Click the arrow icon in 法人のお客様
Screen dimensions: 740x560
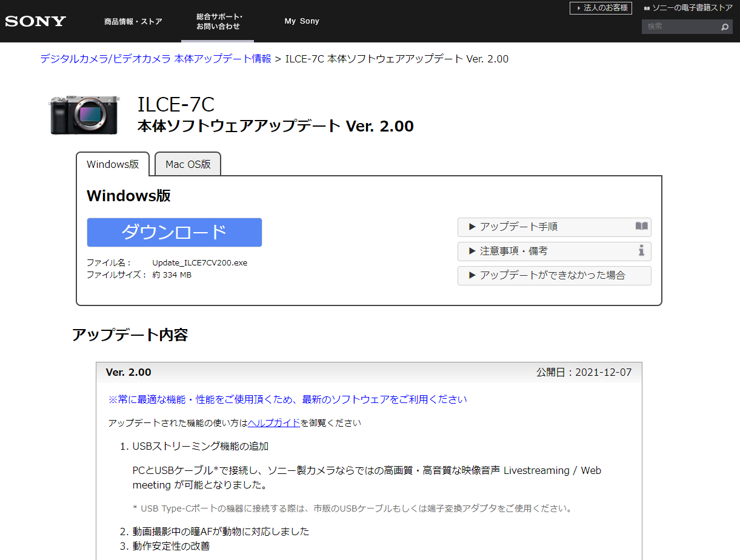tap(578, 8)
